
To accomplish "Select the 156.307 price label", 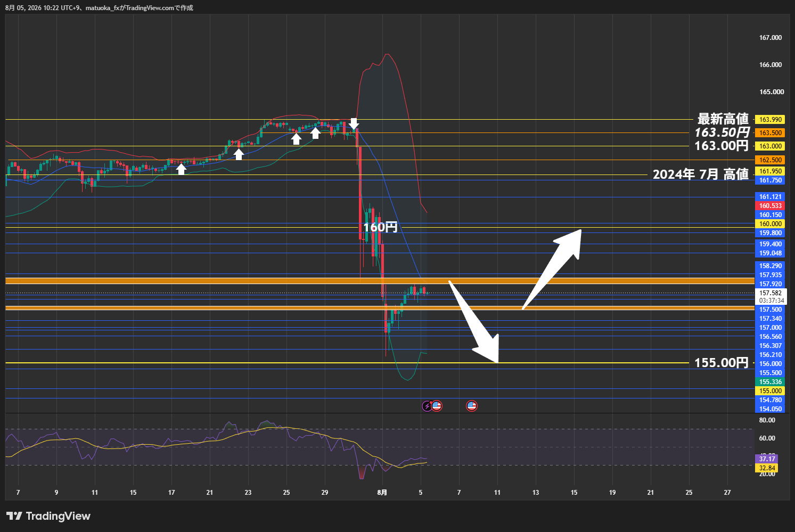I will coord(770,346).
